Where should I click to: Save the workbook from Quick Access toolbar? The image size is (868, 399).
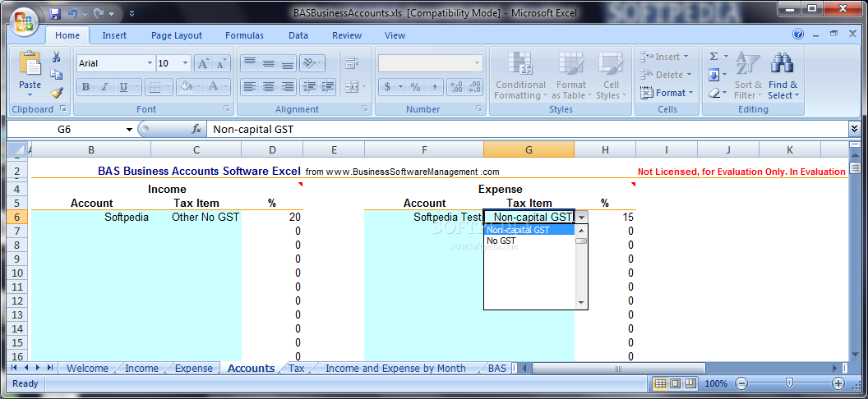pos(55,12)
